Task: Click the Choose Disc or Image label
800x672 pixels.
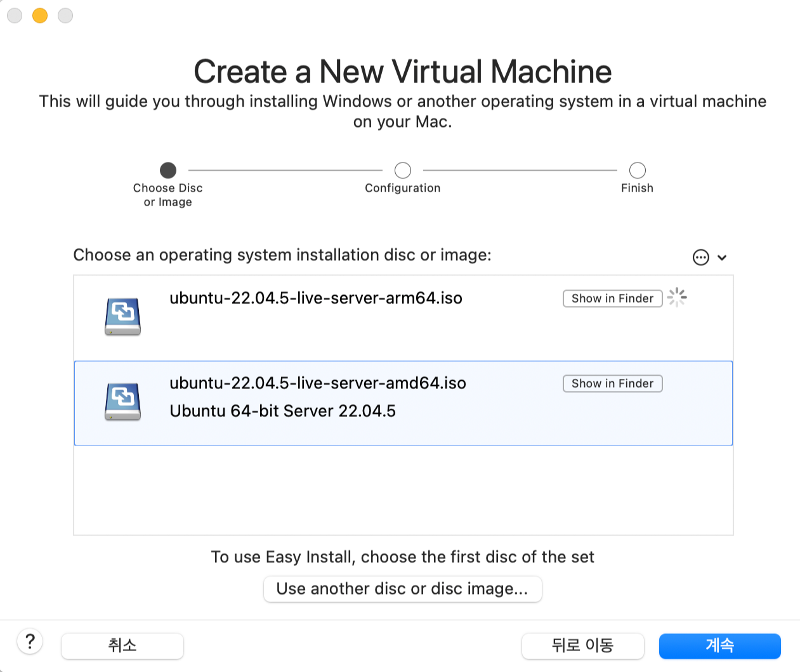Action: coord(167,195)
